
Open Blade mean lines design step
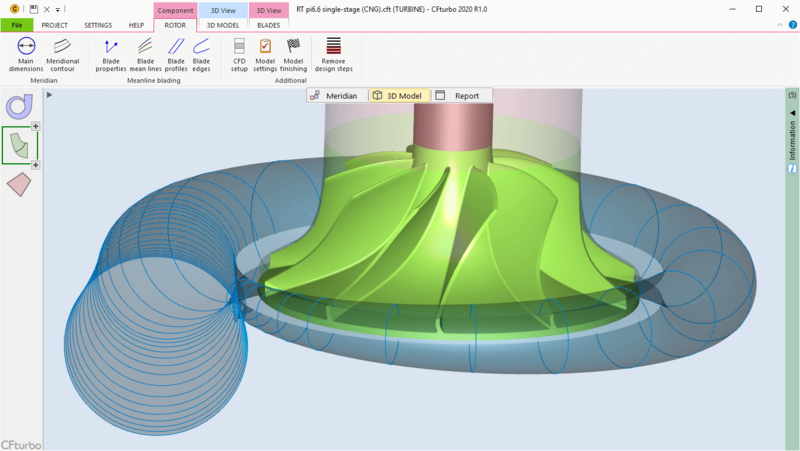(x=146, y=54)
